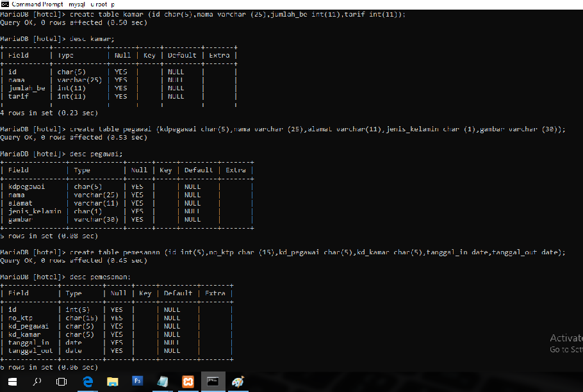Open the taskbar search magnifier
Viewport: 583px width, 392px height.
37,382
